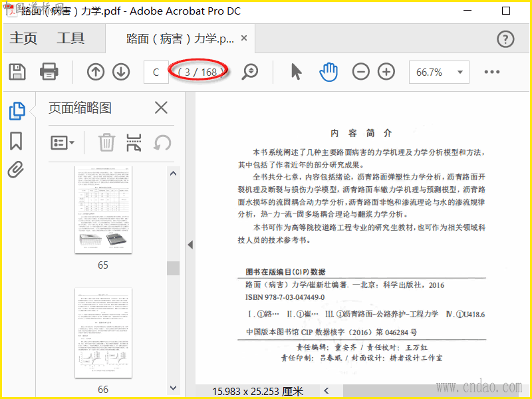Open the thumbnail options dropdown menu
Screen dimensions: 532x399
[x=63, y=143]
